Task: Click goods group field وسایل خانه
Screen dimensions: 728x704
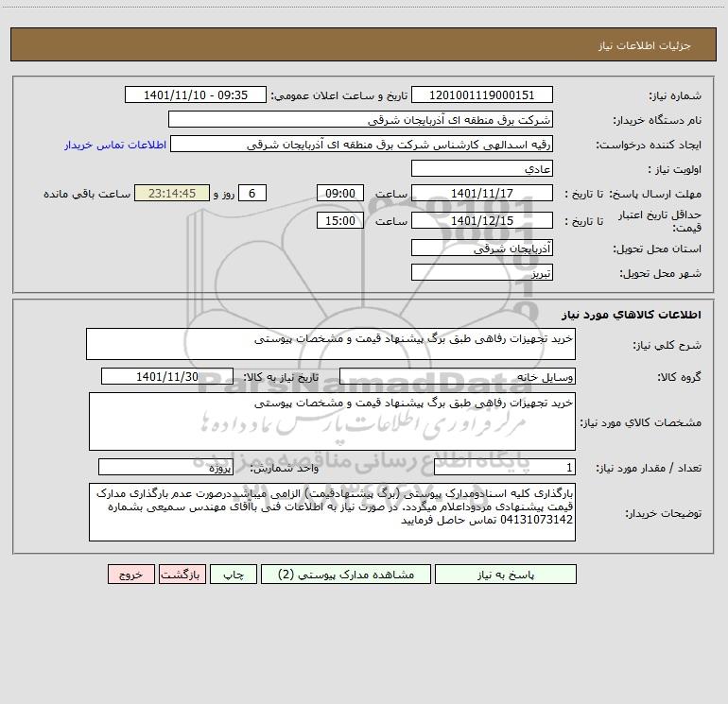Action: pos(458,376)
